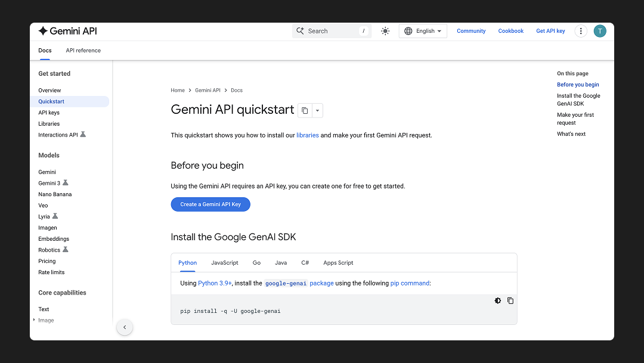Open the English language dropdown
This screenshot has width=644, height=363.
(x=423, y=31)
